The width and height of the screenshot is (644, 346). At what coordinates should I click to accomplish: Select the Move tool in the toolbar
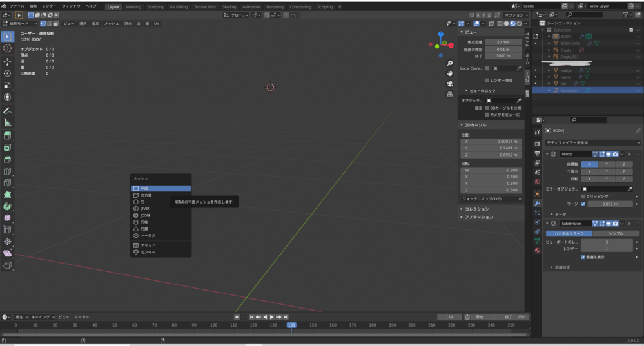click(8, 62)
